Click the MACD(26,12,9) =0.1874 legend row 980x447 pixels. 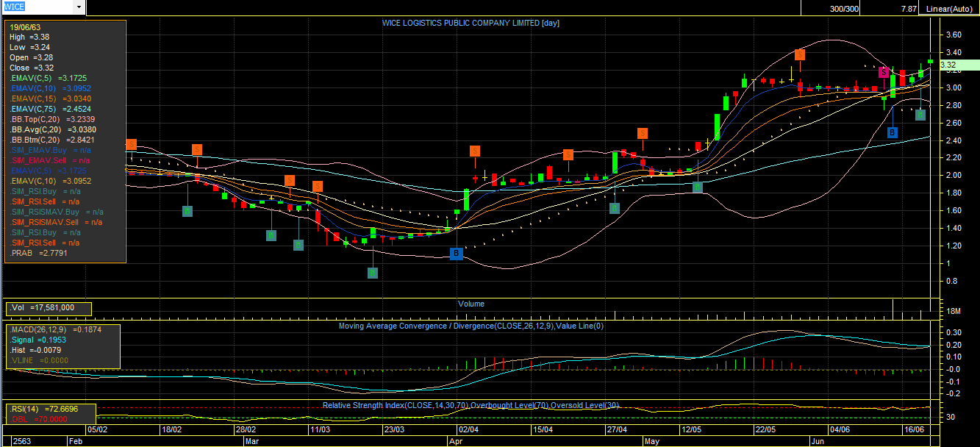(56, 330)
